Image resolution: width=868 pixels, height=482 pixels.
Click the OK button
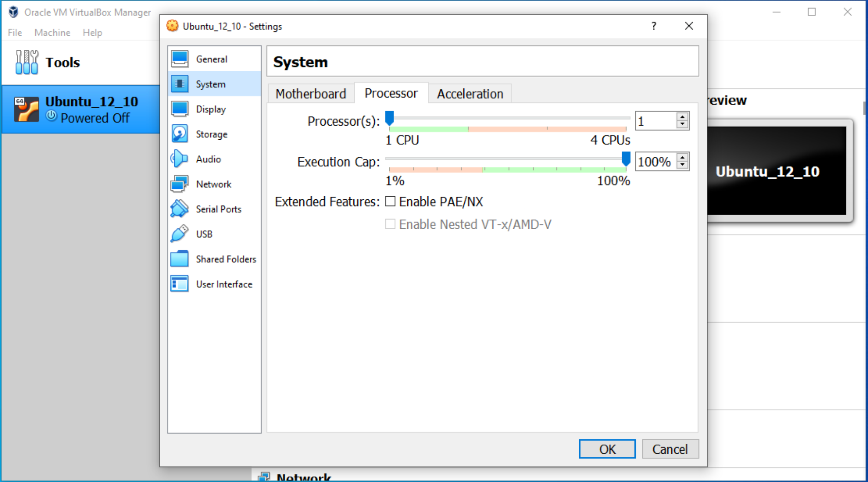[607, 449]
